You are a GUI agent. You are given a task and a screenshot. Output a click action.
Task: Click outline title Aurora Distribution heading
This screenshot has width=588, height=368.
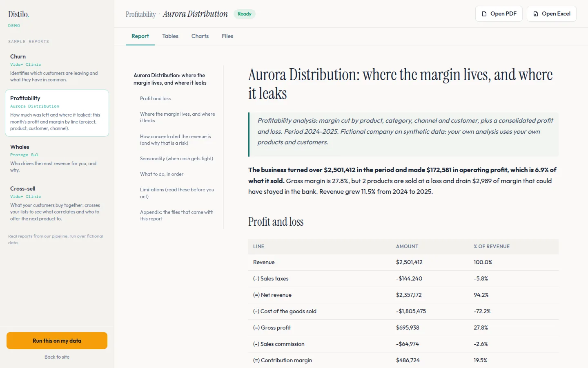[170, 79]
